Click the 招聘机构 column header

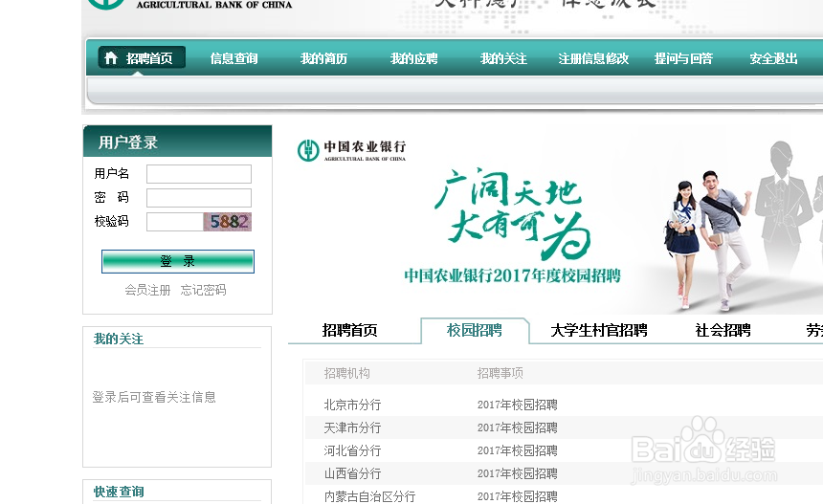347,373
